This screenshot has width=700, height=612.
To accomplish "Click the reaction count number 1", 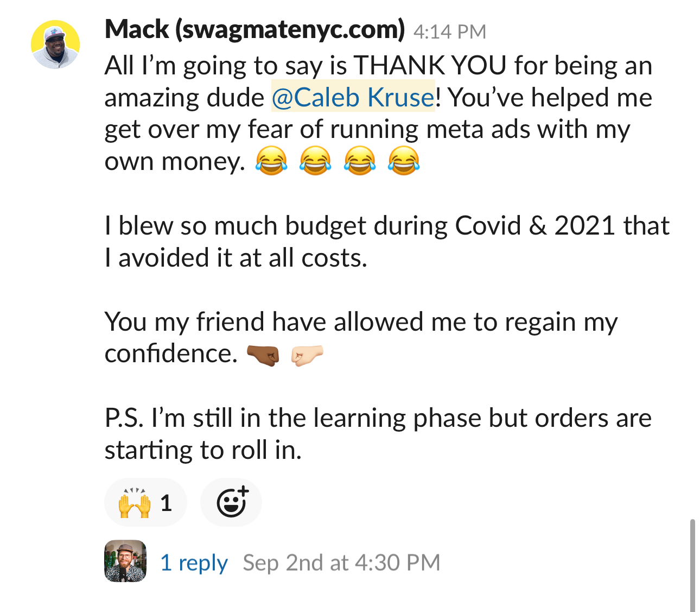I will (x=166, y=503).
